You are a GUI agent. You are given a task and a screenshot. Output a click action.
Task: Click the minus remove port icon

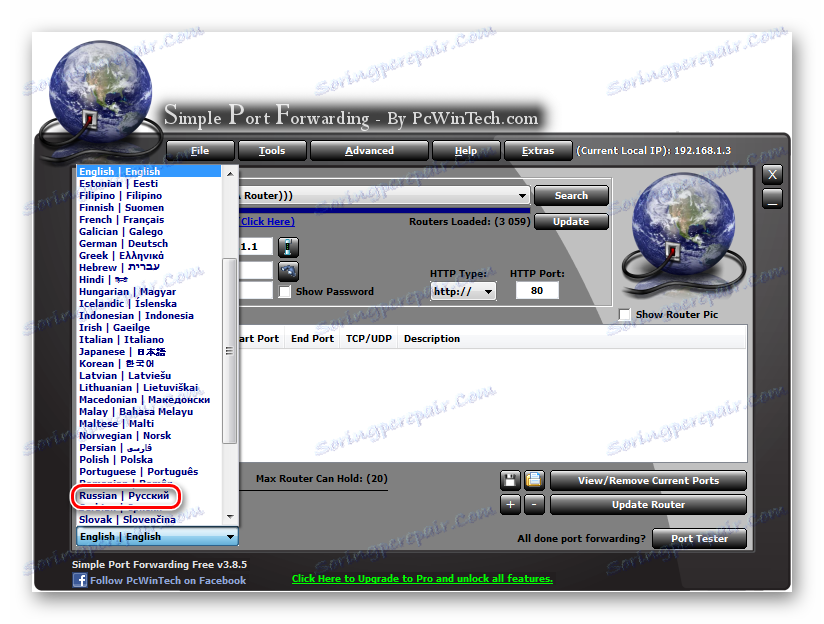click(534, 505)
